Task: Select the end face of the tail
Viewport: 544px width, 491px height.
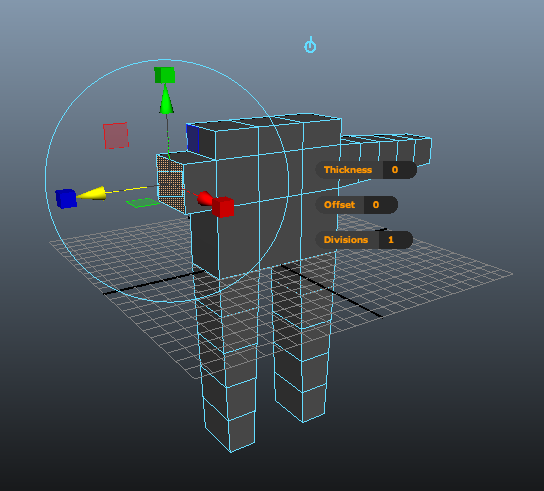Action: point(423,151)
